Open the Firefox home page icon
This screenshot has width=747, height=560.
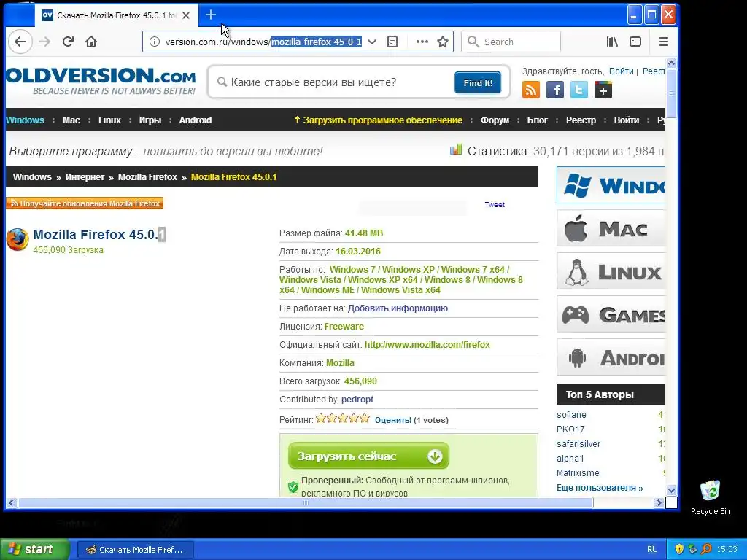tap(91, 42)
